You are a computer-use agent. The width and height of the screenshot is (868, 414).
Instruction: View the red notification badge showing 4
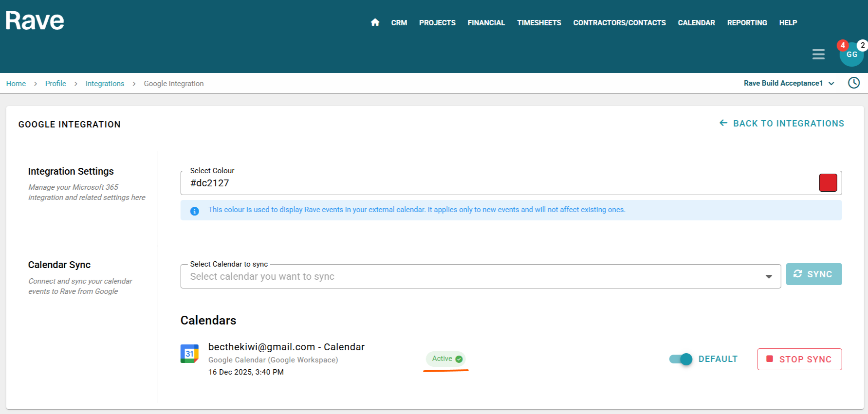click(x=843, y=45)
